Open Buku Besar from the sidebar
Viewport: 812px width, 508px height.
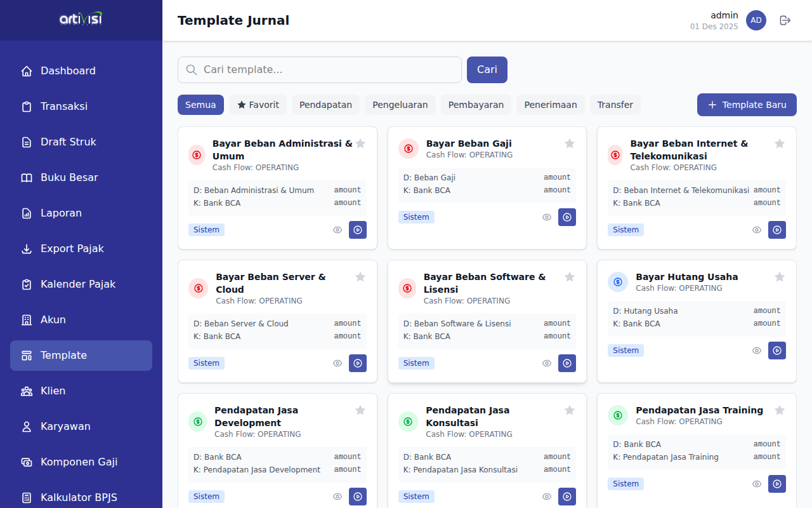tap(69, 178)
